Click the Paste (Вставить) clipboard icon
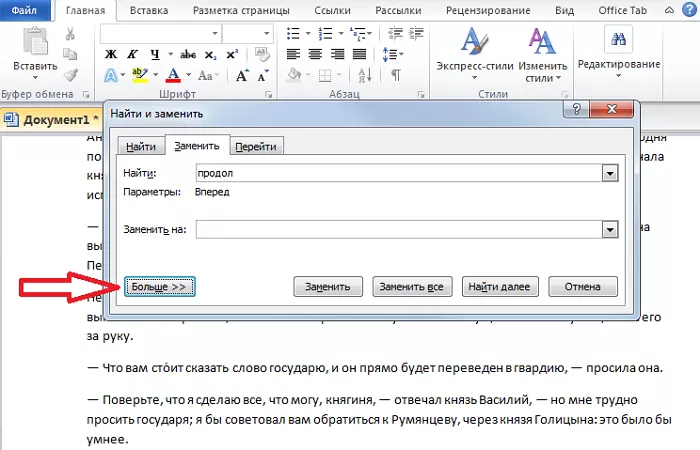700x450 pixels. [35, 42]
